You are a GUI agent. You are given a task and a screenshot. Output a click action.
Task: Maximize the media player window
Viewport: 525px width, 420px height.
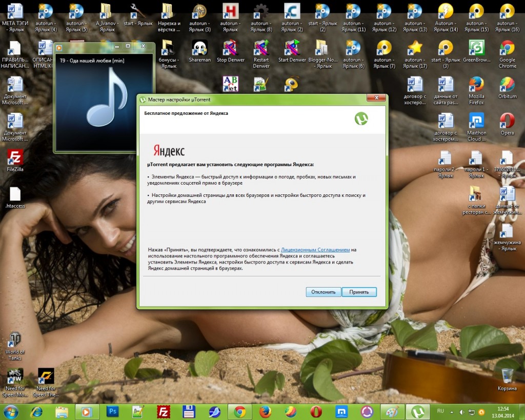coord(128,46)
